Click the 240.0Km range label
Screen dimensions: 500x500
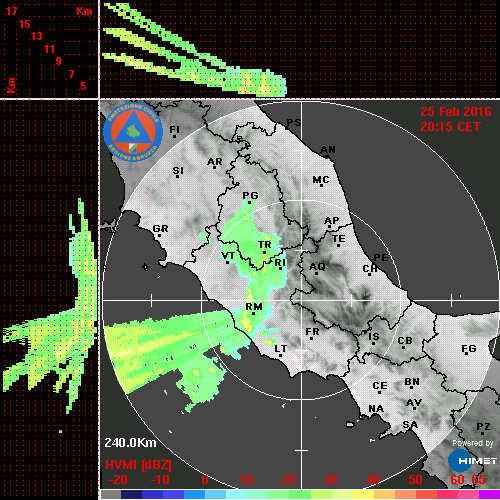coord(130,443)
